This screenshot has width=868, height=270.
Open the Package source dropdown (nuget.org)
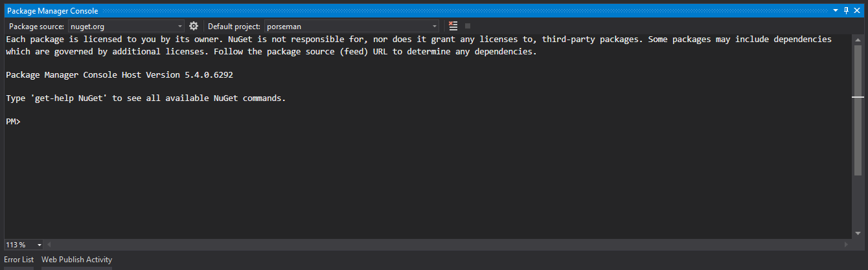tap(126, 27)
